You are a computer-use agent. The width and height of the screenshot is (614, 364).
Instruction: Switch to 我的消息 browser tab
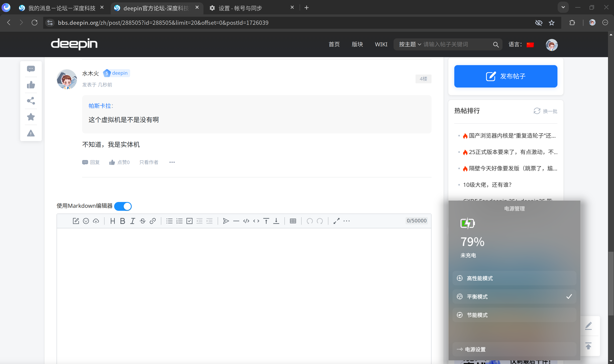click(62, 8)
